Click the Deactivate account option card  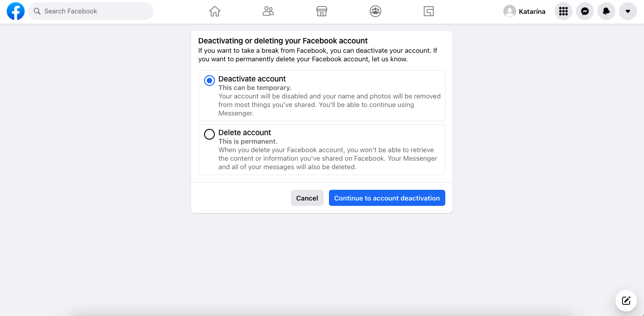point(322,96)
